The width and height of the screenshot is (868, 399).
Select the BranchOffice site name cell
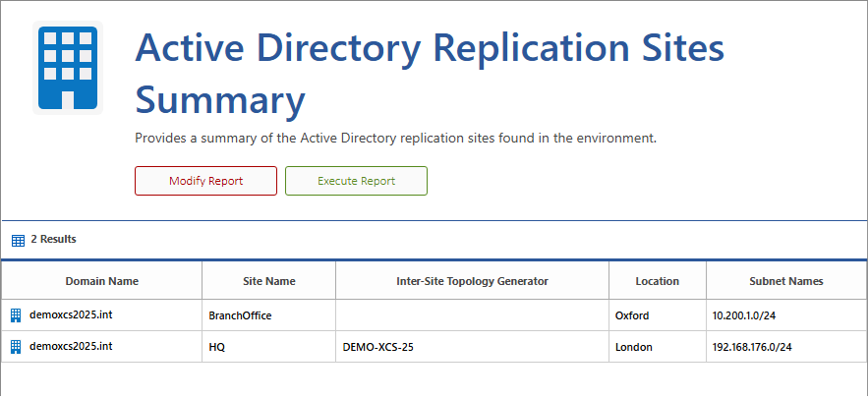(x=240, y=315)
